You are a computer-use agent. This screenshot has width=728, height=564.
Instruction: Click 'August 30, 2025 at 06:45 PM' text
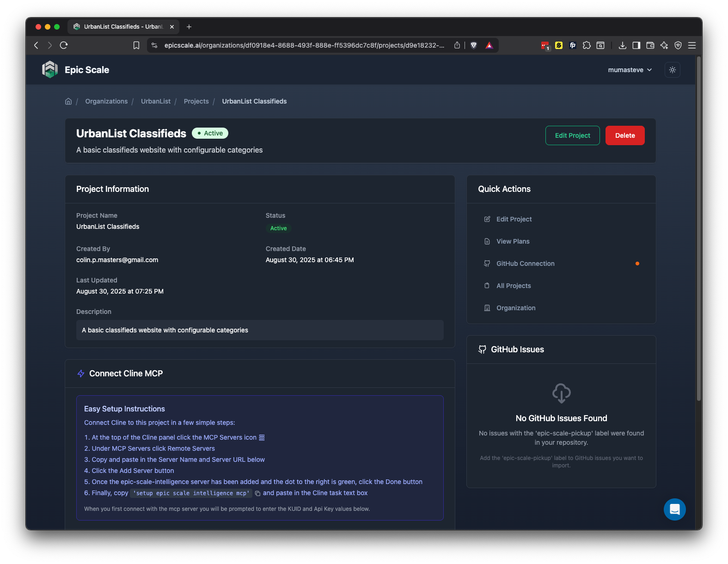pos(310,260)
